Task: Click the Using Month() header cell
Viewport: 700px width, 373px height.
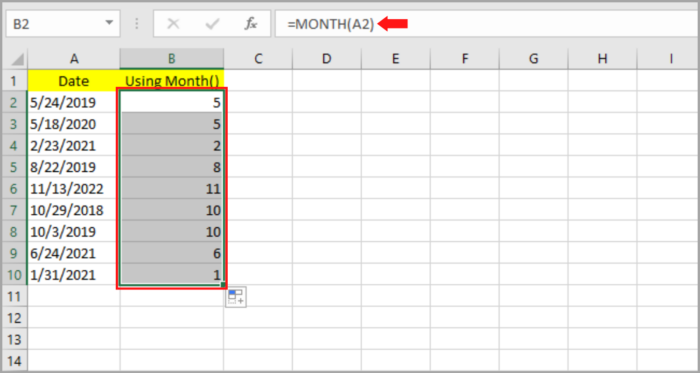Action: coord(172,81)
